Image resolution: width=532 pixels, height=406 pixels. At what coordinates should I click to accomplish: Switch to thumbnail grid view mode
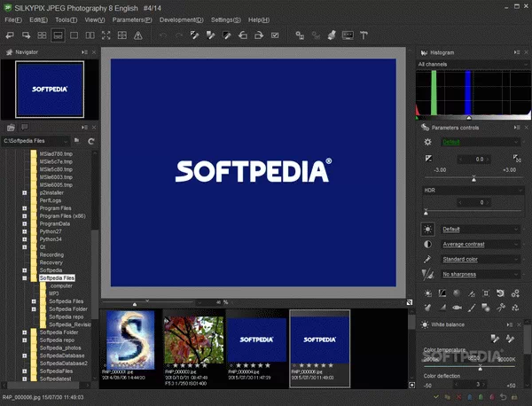click(x=42, y=35)
